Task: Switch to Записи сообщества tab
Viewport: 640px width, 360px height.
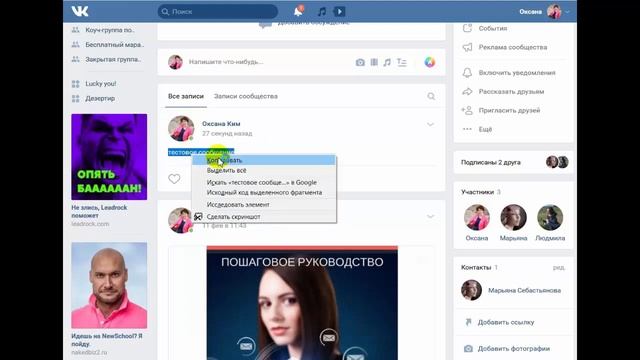Action: tap(246, 96)
